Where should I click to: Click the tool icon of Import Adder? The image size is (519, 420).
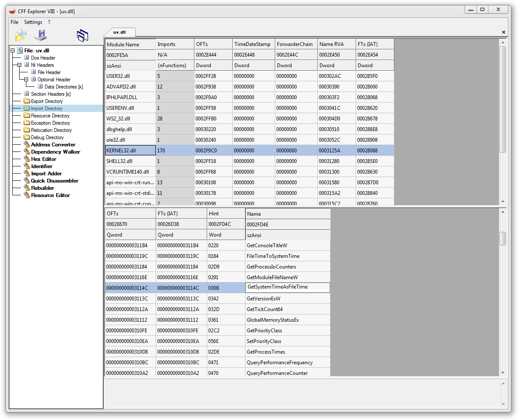pyautogui.click(x=27, y=173)
